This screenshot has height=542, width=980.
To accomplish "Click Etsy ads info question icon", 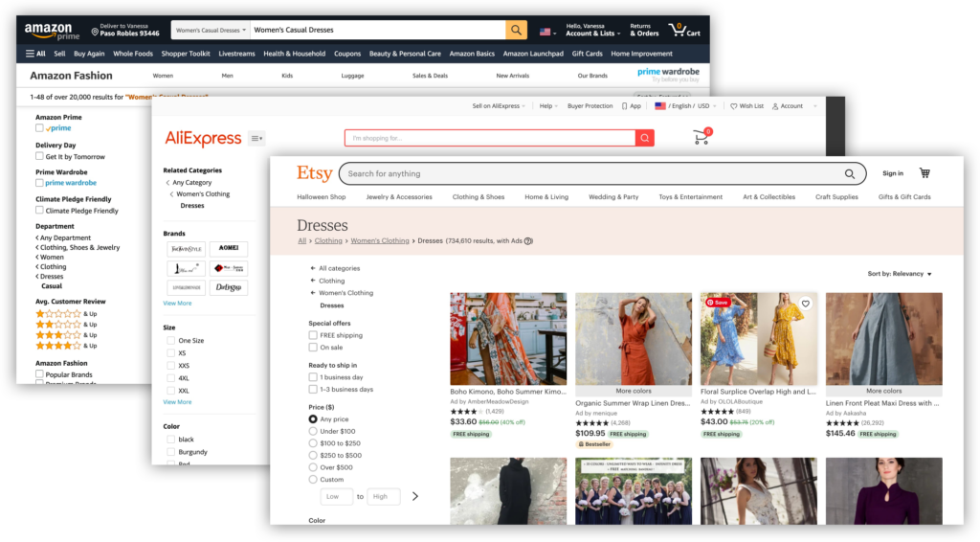I will (528, 241).
